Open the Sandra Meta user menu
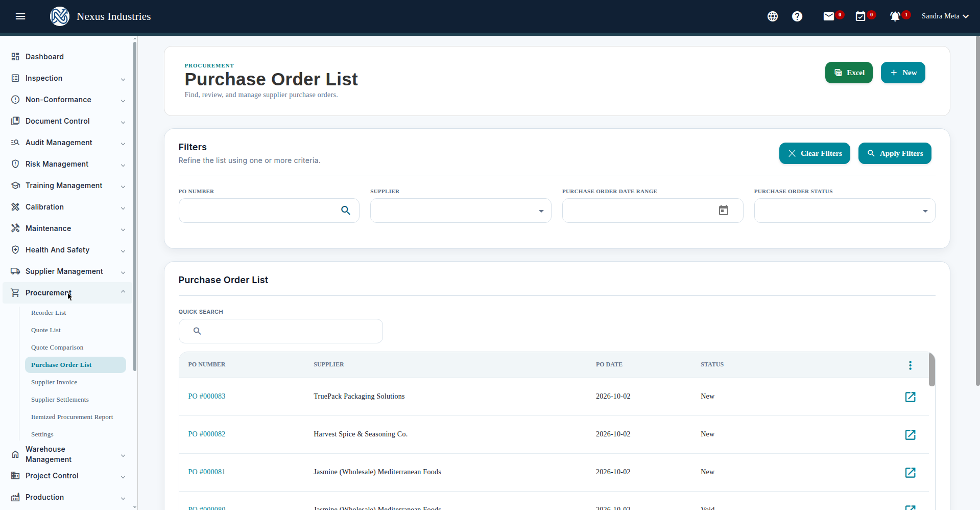The width and height of the screenshot is (980, 510). pos(945,16)
